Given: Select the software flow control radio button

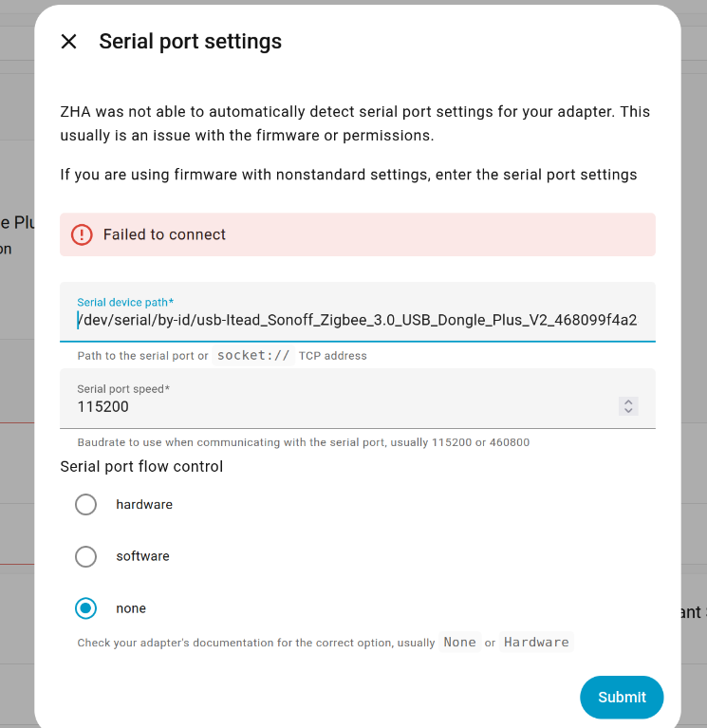Looking at the screenshot, I should [85, 556].
